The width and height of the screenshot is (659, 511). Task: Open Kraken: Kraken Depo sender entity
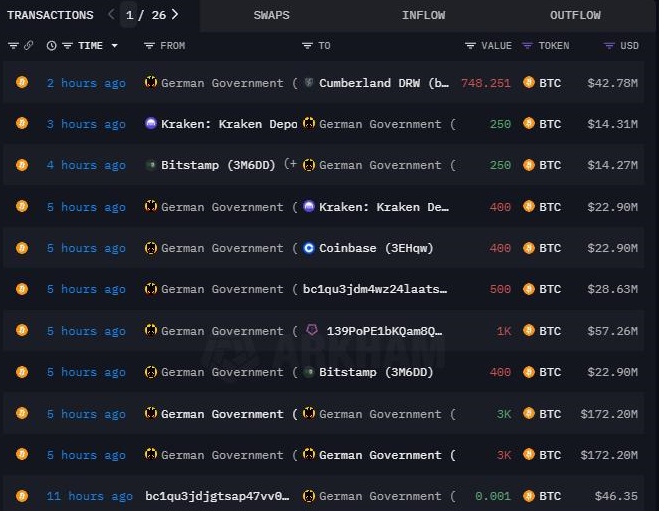click(229, 124)
